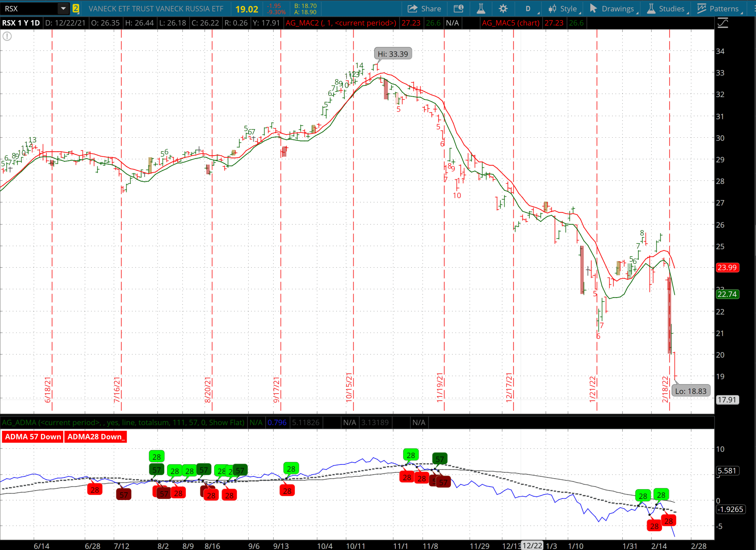Click the ask price A: 18.90
This screenshot has height=550, width=756.
305,12
